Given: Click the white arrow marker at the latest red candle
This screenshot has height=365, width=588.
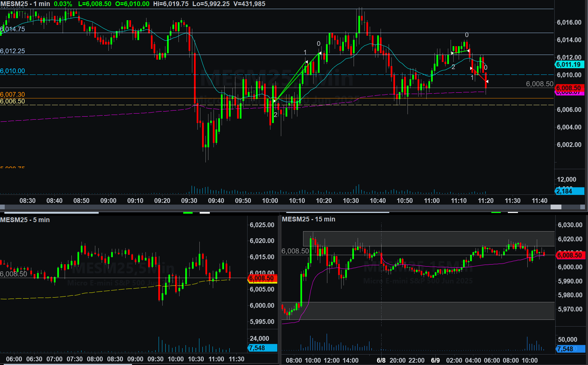Looking at the screenshot, I should tap(487, 82).
